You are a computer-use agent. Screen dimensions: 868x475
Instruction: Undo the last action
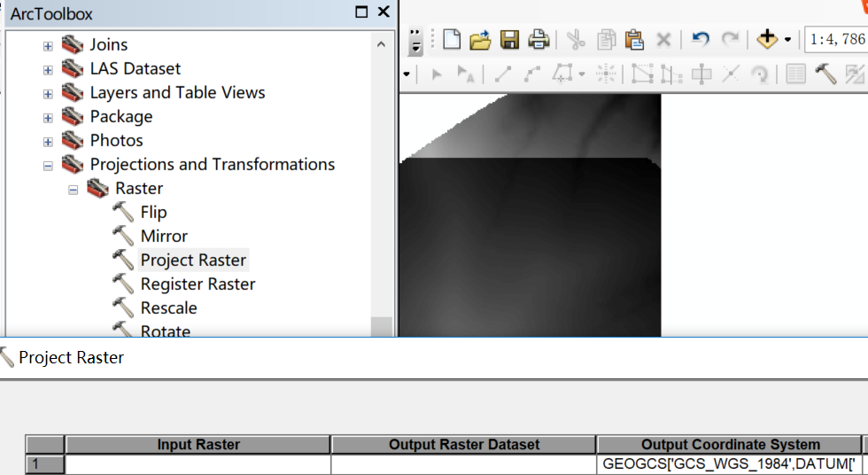point(701,39)
